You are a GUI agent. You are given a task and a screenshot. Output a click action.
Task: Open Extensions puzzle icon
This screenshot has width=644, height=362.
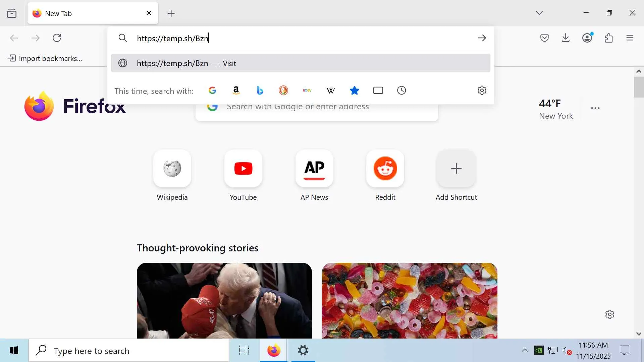click(609, 38)
